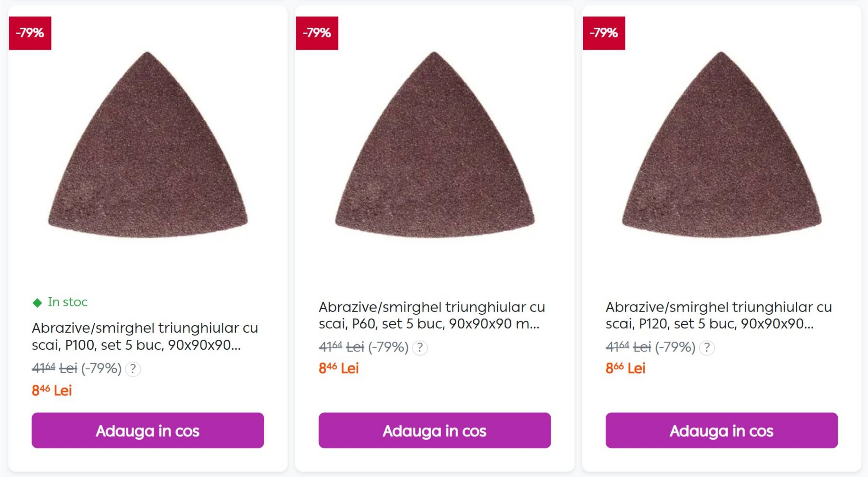
Task: Click the -79% badge on P100 product
Action: coord(30,33)
